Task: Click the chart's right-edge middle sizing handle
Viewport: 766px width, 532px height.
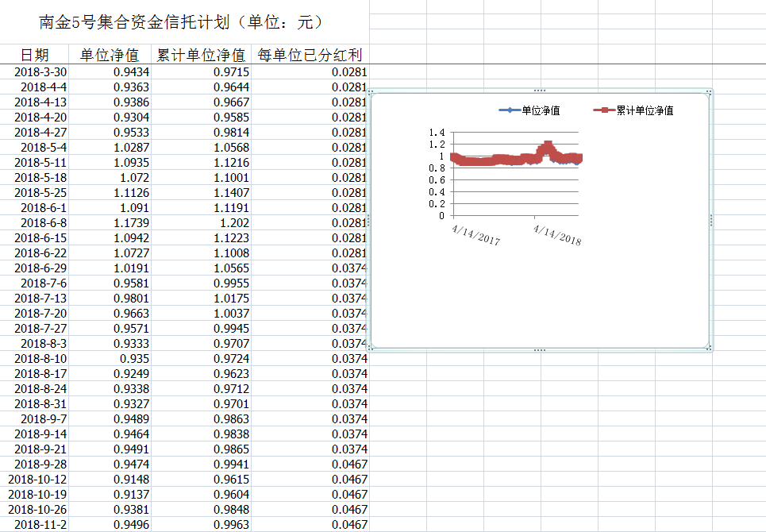Action: (710, 221)
